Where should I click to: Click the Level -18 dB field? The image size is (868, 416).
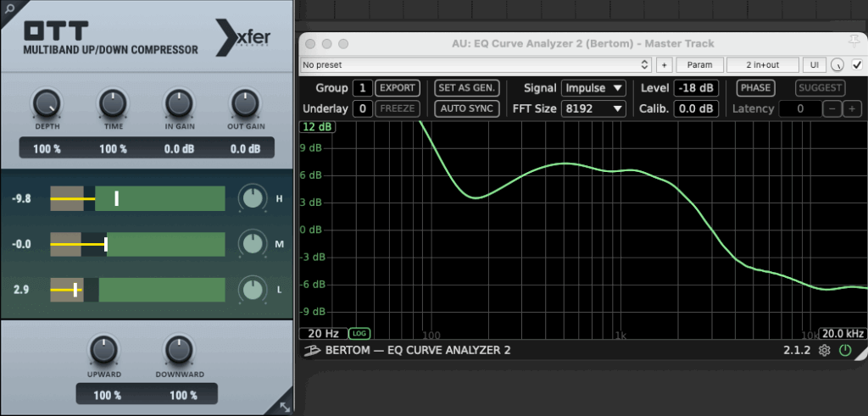pos(695,87)
